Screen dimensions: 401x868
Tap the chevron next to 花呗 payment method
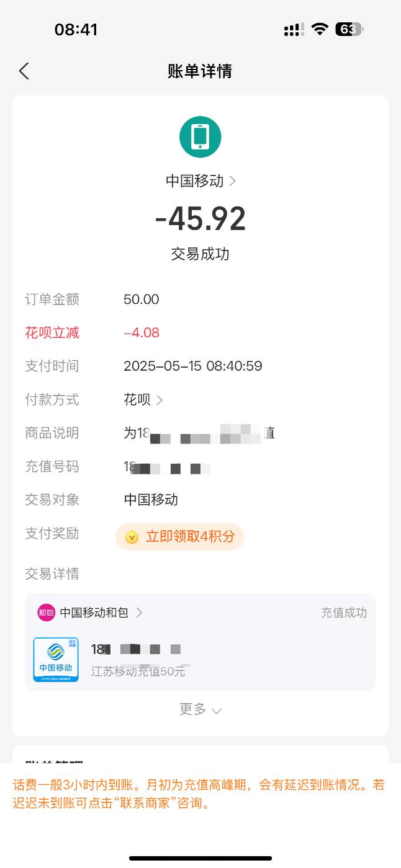(x=160, y=400)
